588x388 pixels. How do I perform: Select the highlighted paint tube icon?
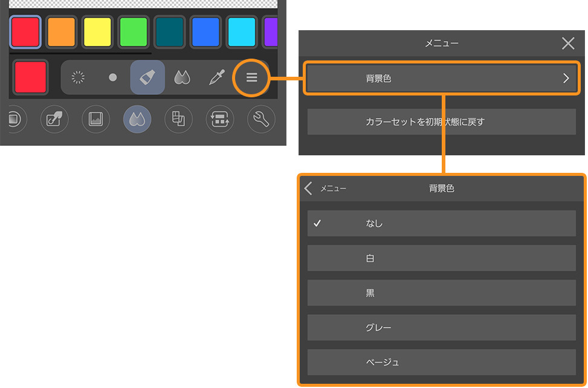point(147,77)
